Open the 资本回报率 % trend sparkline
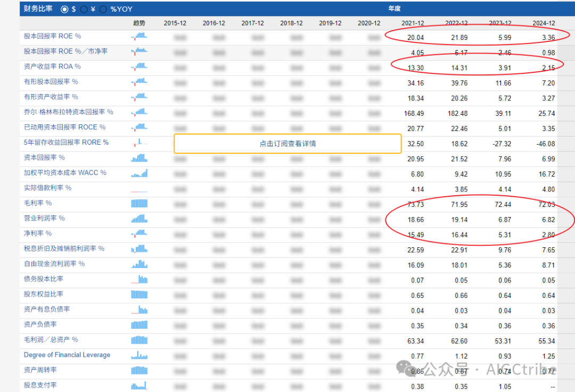 pos(139,158)
